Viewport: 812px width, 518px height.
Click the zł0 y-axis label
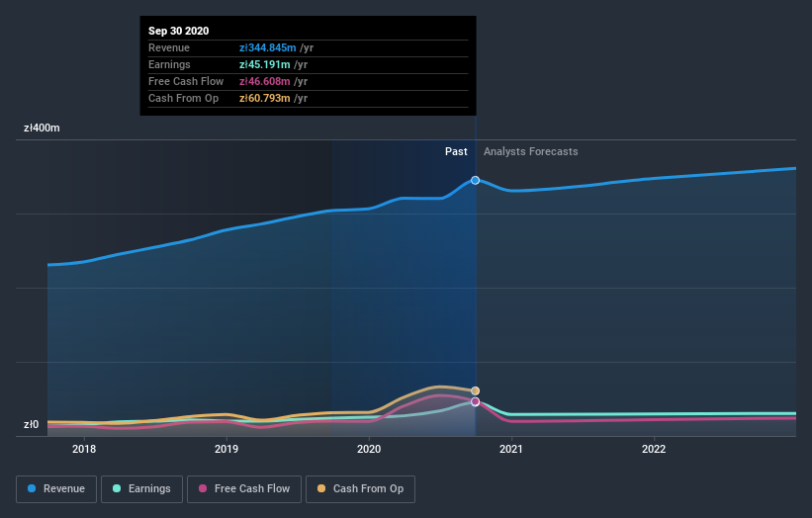tap(31, 424)
